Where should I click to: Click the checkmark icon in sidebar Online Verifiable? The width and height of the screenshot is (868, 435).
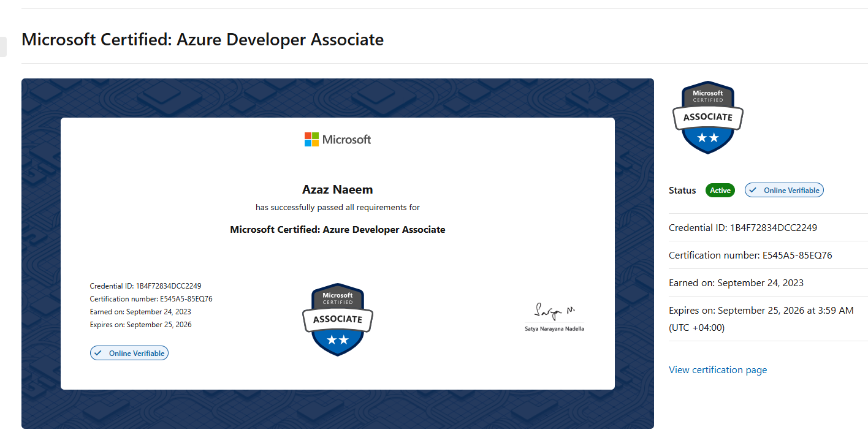pyautogui.click(x=753, y=191)
